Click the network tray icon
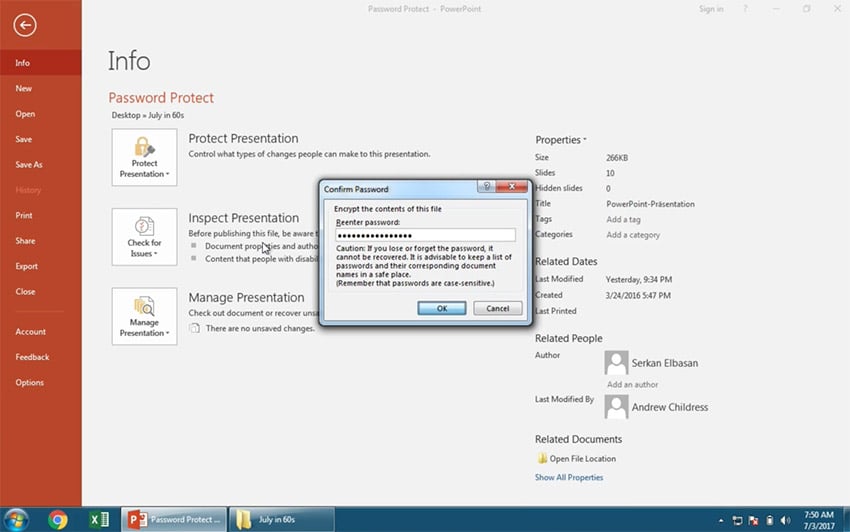 (x=737, y=521)
